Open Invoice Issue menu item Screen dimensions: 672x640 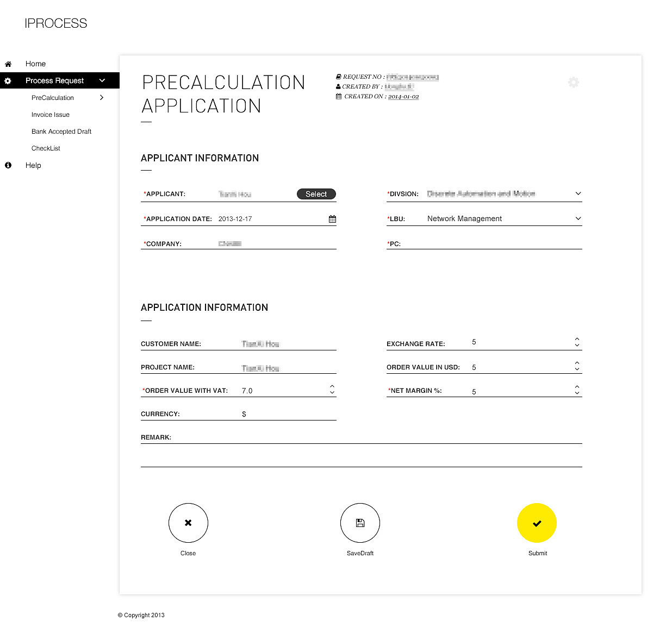click(51, 115)
